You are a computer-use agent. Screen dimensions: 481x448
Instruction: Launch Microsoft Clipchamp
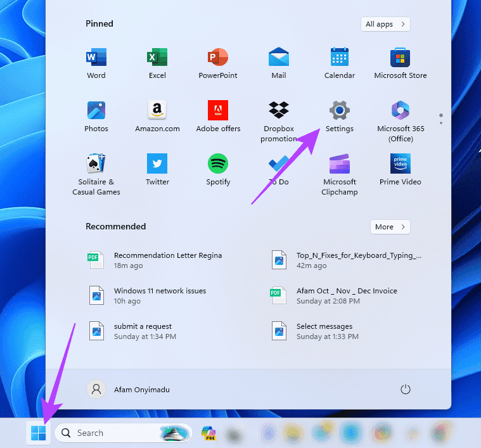339,175
